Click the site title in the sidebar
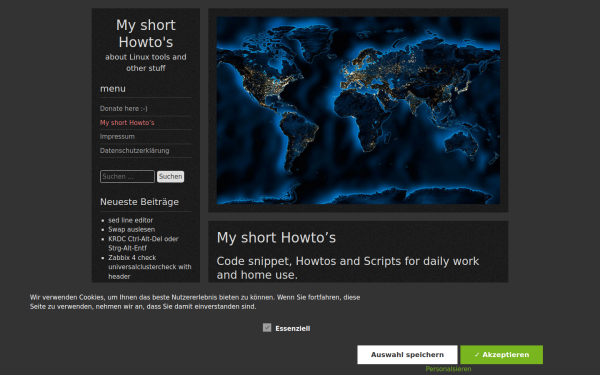600x375 pixels. (146, 34)
